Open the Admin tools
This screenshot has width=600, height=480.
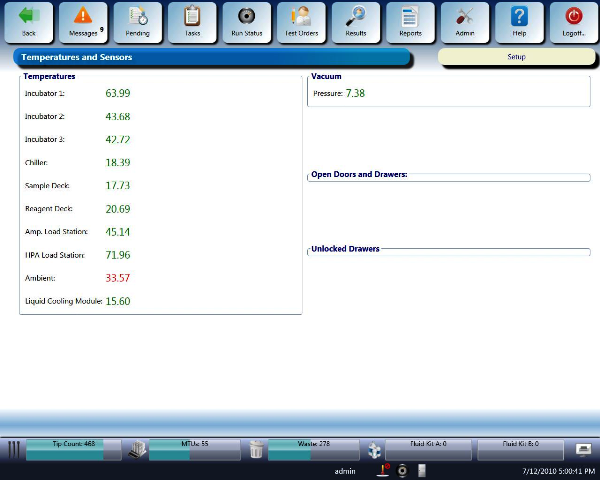tap(465, 22)
